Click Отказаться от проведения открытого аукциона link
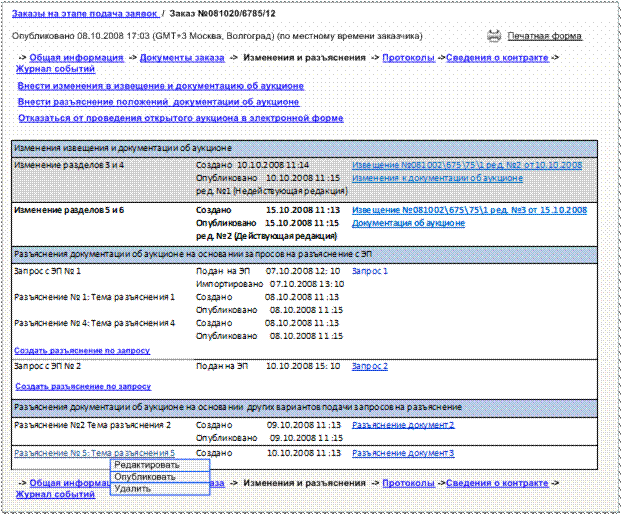624x517 pixels. pos(181,118)
